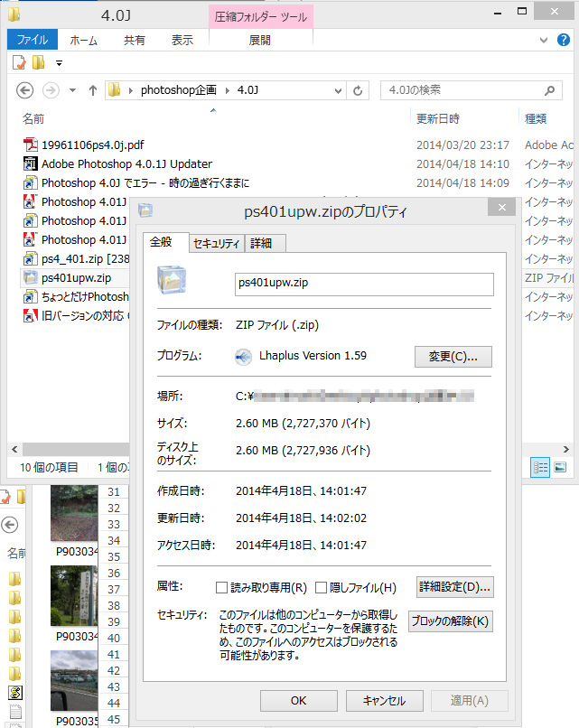Click the horizontal scrollbar left arrow
This screenshot has height=728, width=579.
14,449
